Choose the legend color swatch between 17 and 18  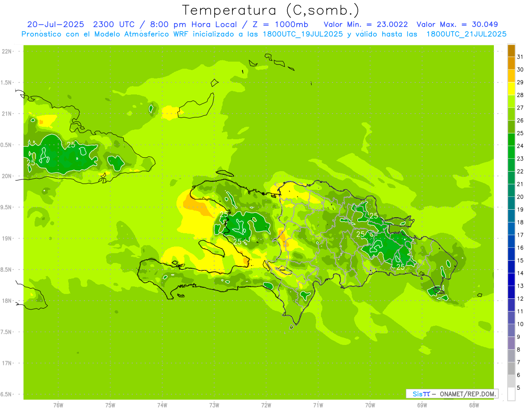(511, 228)
